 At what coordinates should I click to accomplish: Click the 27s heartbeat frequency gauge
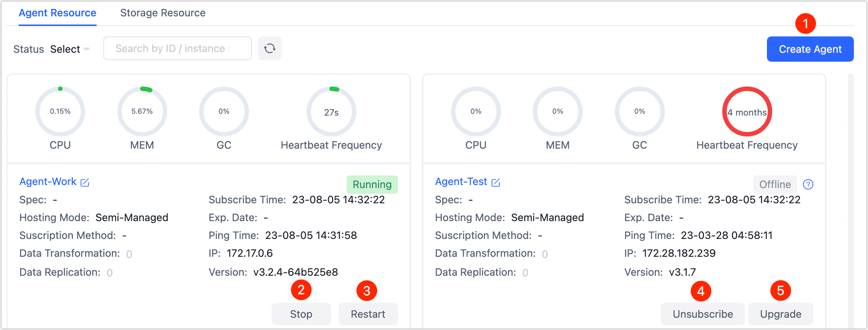tap(331, 111)
